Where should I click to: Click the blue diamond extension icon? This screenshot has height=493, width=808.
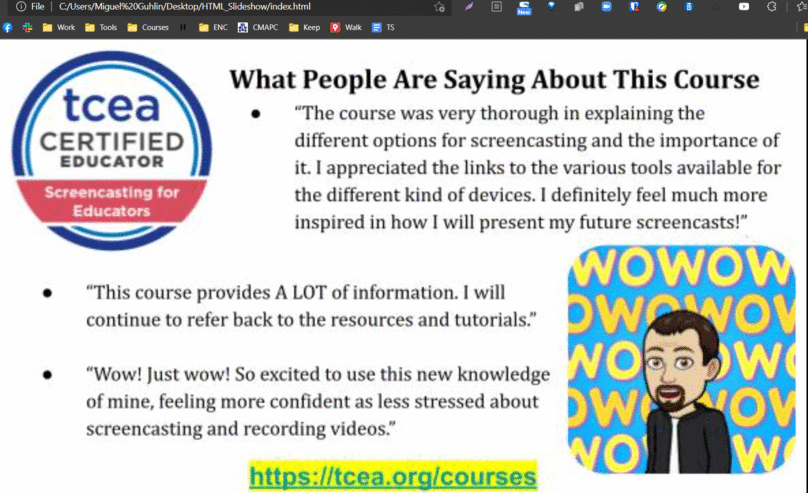[551, 7]
